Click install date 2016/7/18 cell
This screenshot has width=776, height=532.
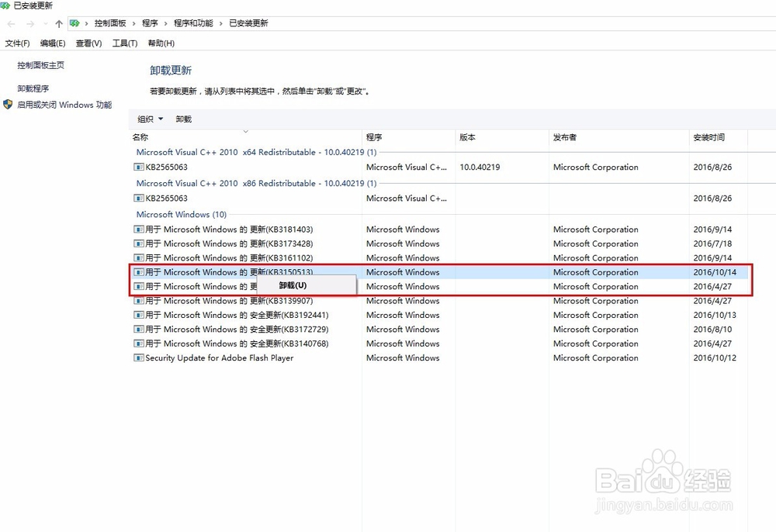712,244
